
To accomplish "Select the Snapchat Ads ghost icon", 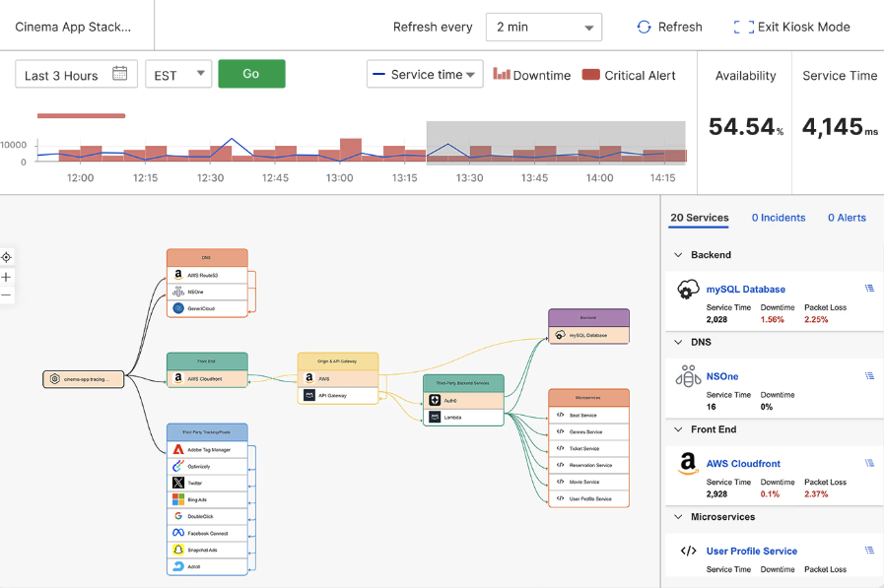I will pyautogui.click(x=178, y=550).
